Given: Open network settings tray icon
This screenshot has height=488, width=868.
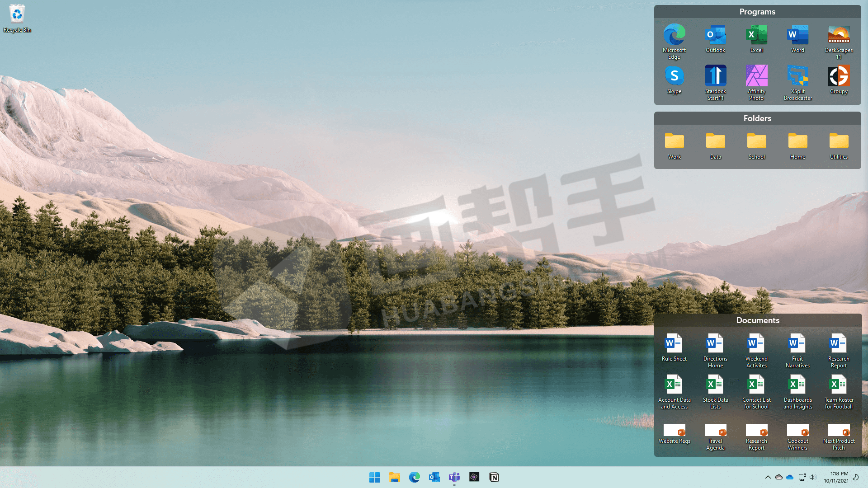Looking at the screenshot, I should (x=802, y=477).
